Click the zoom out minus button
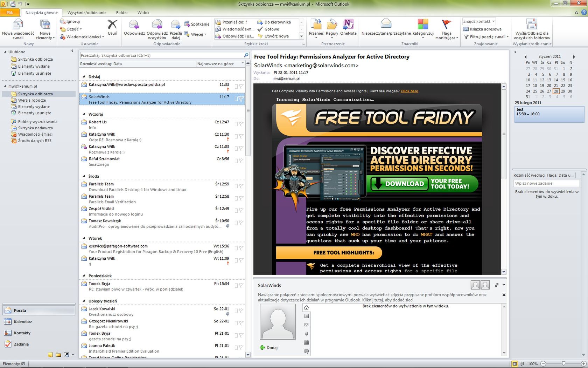The image size is (588, 368). (543, 364)
